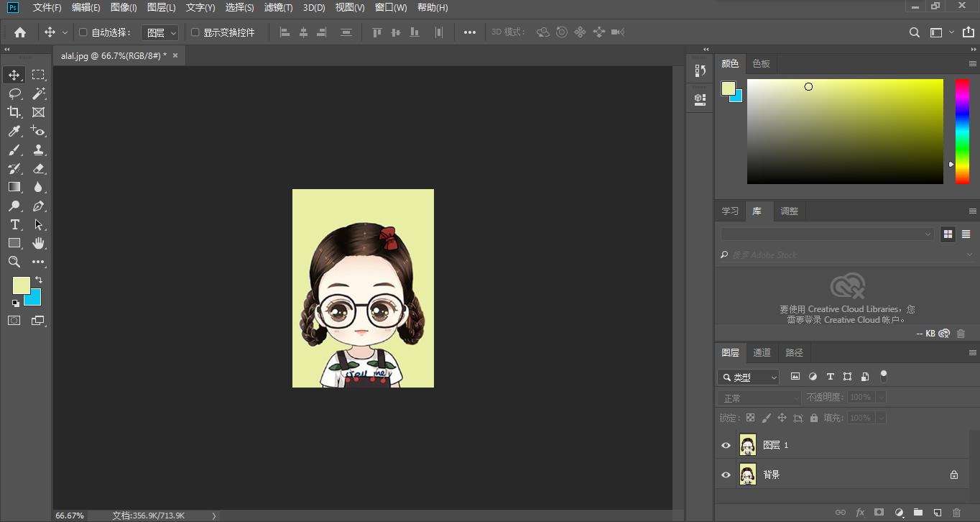Switch to the 通道 tab
Viewport: 980px width, 522px height.
(762, 352)
